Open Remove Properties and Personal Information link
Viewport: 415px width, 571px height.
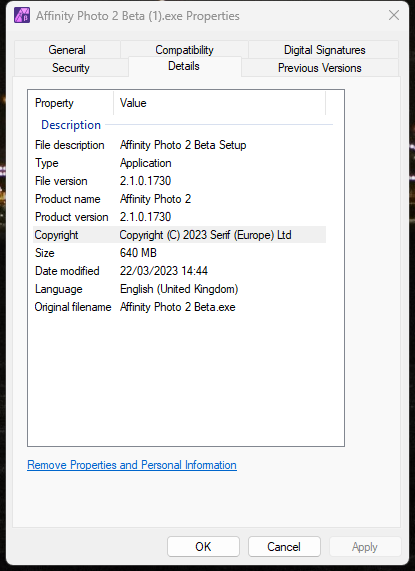tap(132, 465)
